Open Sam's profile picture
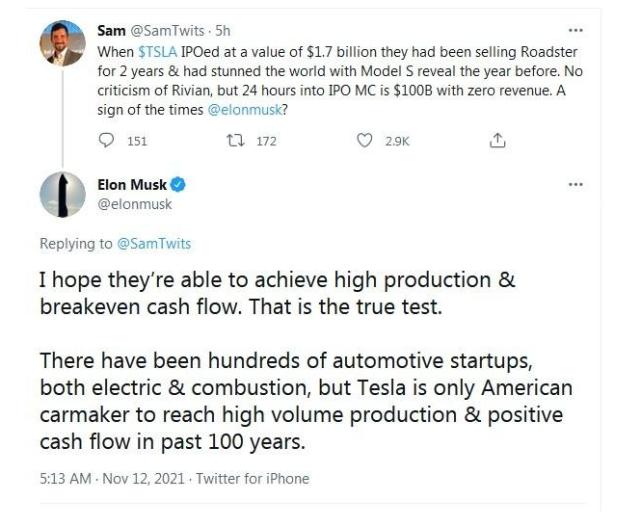 [63, 43]
